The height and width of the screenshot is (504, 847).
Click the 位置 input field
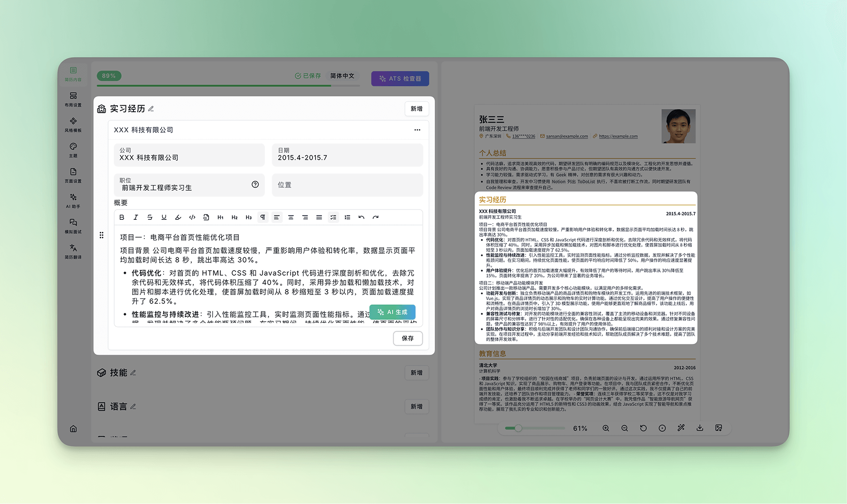347,185
